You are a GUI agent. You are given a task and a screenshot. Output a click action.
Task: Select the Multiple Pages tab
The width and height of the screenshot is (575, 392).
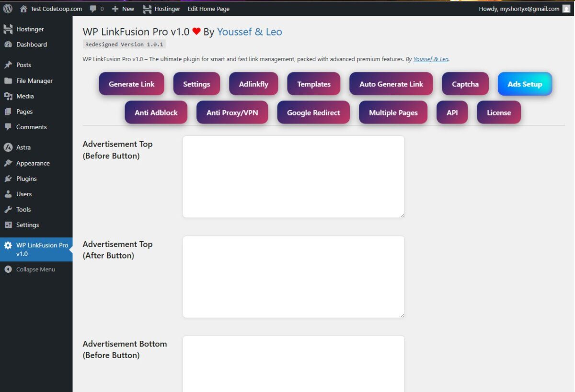393,113
